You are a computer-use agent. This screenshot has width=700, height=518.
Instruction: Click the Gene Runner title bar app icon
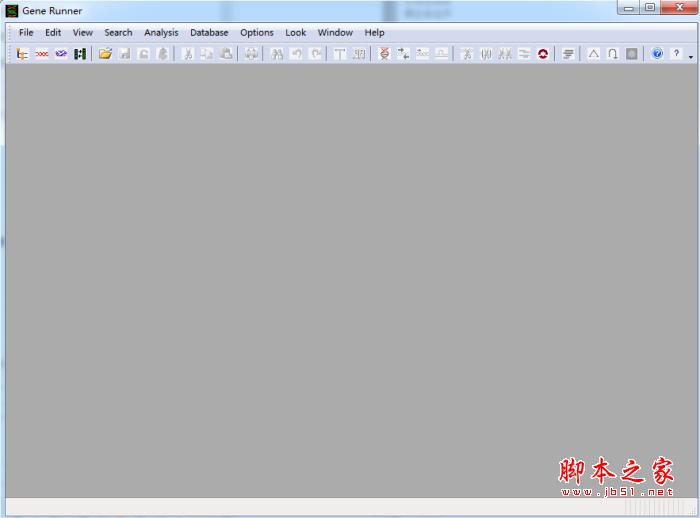[12, 11]
